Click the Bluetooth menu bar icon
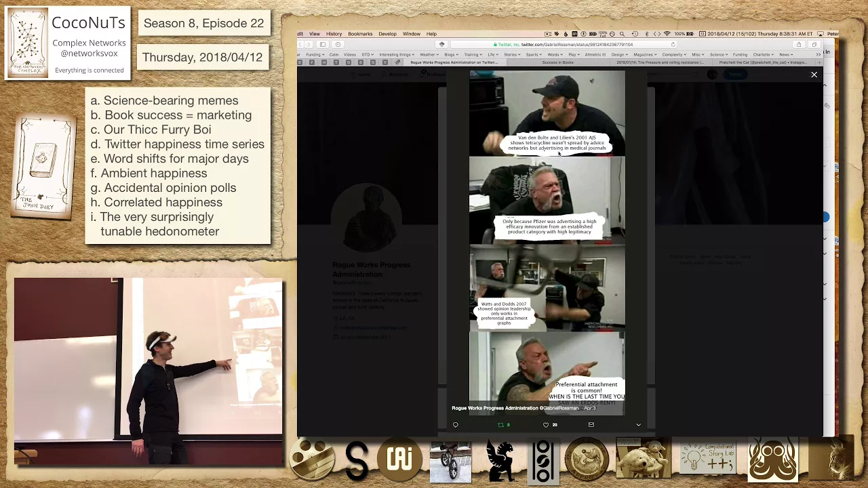The image size is (868, 488). [647, 34]
